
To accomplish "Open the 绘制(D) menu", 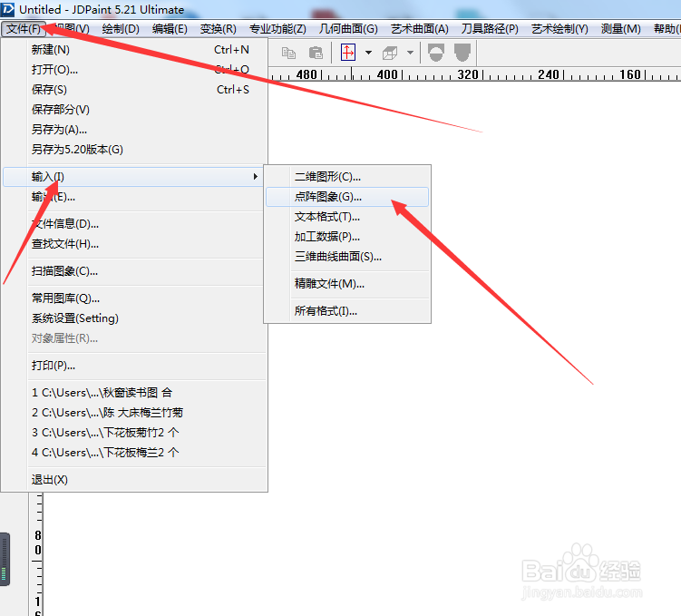I will 121,29.
